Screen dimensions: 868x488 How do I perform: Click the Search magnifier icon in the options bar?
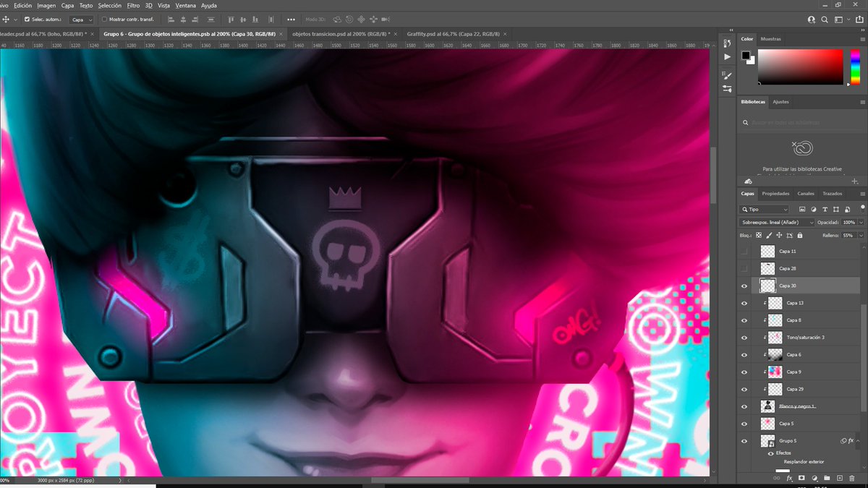pos(825,20)
